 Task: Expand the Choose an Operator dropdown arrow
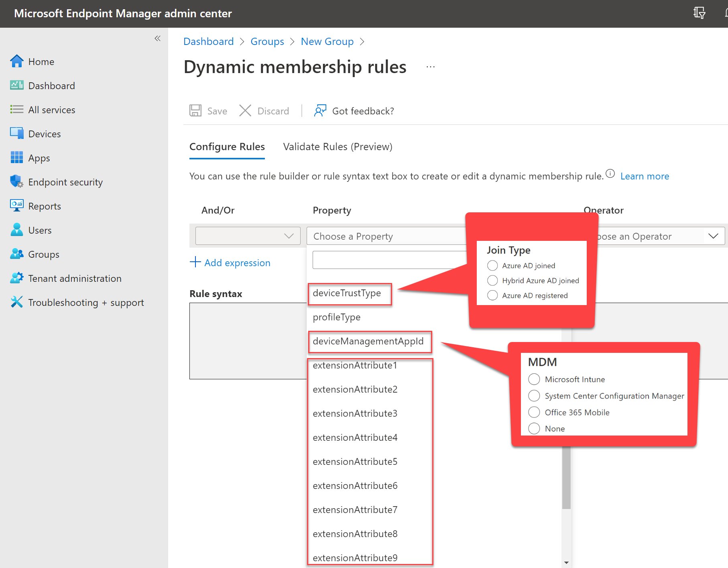tap(713, 236)
